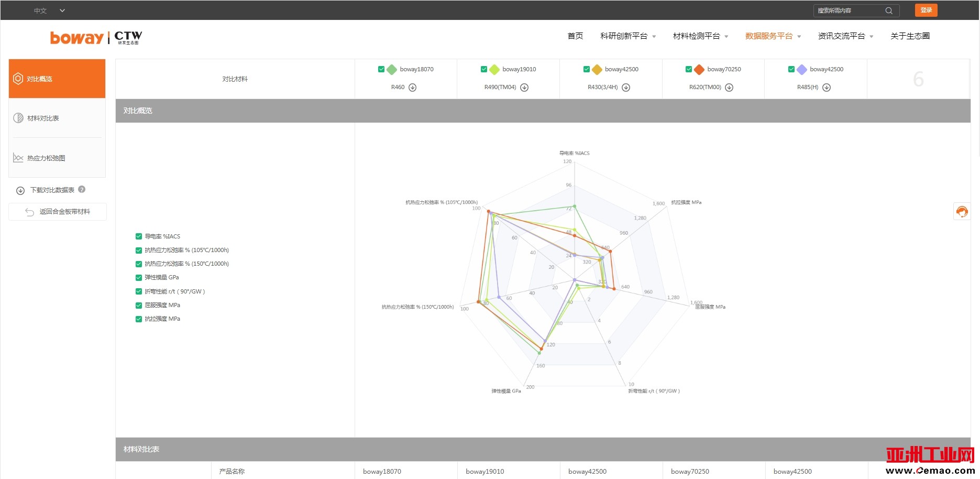Viewport: 980px width, 479px height.
Task: Toggle 弹性模量 GPa checkbox
Action: tap(139, 278)
